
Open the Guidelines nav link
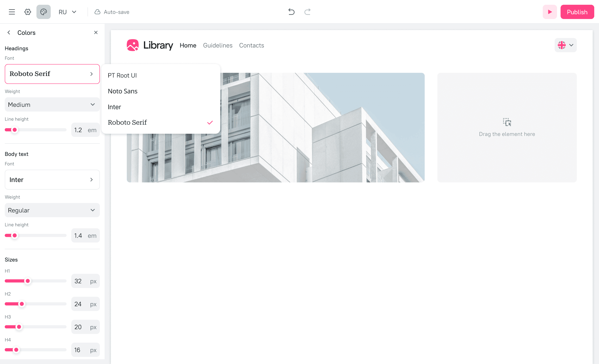218,45
